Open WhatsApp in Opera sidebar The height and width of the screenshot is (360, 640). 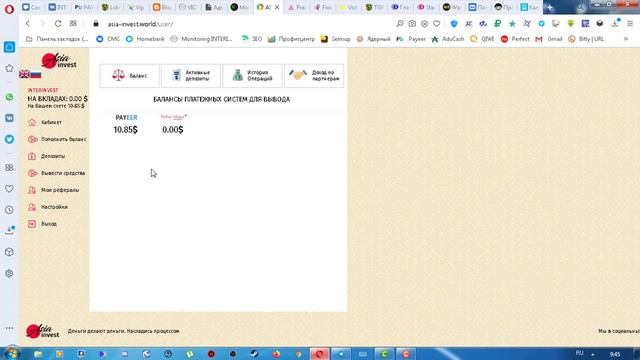pyautogui.click(x=9, y=97)
